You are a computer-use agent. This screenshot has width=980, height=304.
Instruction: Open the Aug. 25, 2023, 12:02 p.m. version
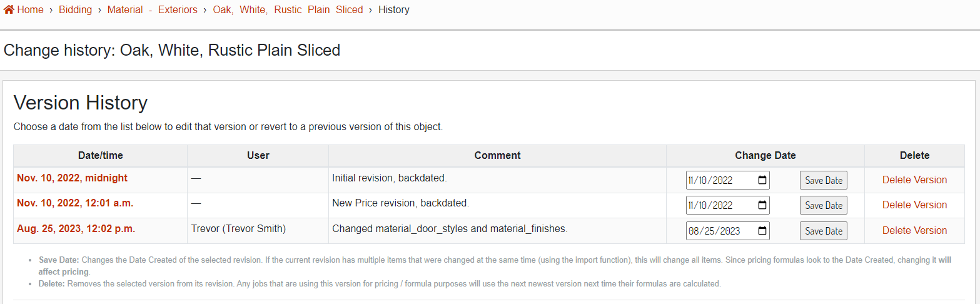[x=76, y=229]
